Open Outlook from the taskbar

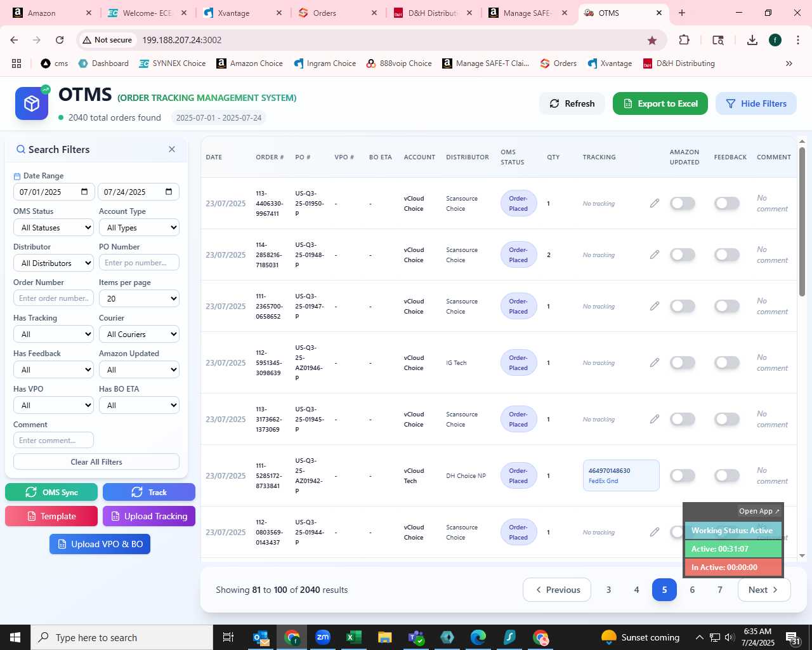pyautogui.click(x=261, y=637)
